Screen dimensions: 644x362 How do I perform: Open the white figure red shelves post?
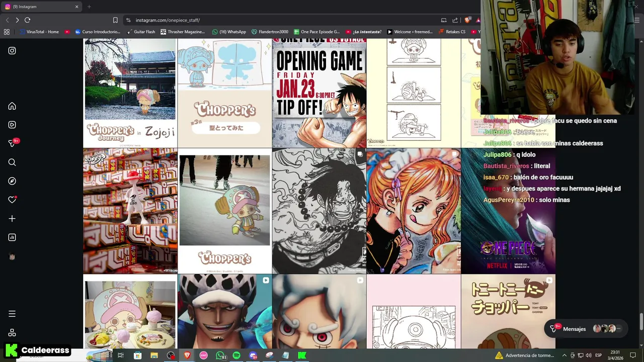130,211
